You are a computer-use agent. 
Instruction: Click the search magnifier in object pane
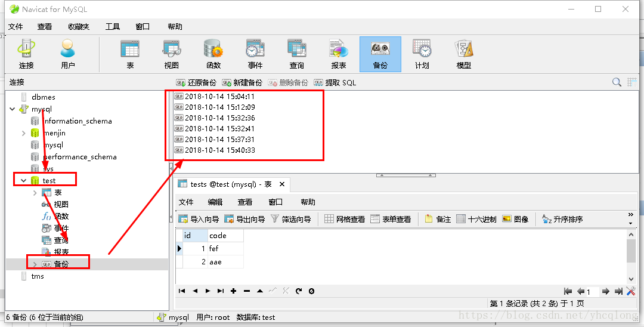617,82
